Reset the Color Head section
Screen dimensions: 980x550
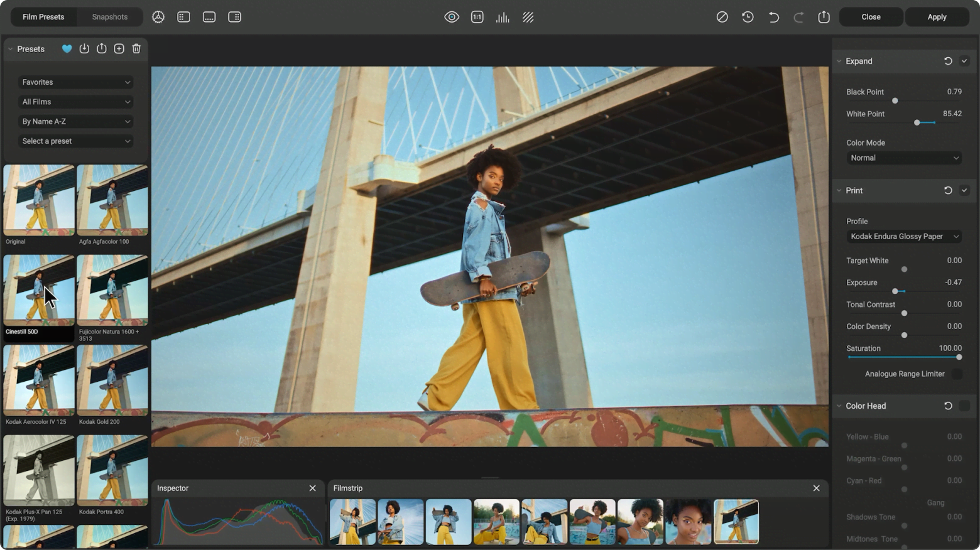[948, 406]
